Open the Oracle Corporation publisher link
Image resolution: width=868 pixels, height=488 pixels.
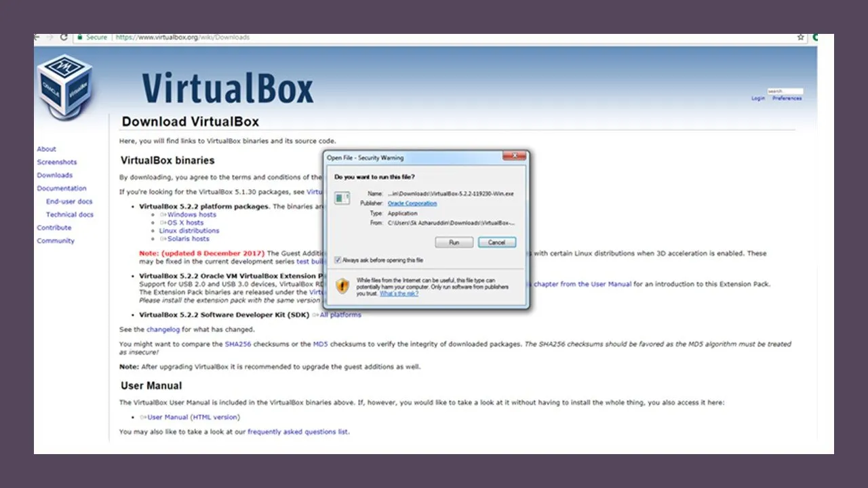(x=412, y=203)
